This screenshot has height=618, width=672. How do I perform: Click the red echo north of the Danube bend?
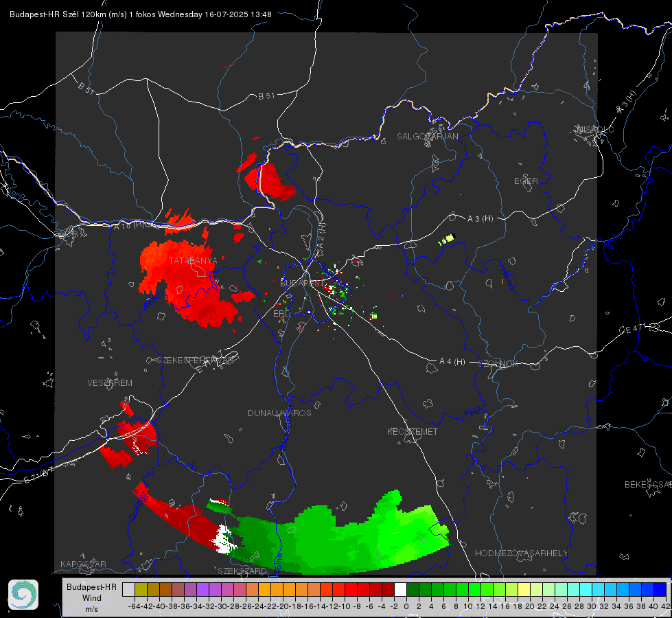tap(270, 182)
